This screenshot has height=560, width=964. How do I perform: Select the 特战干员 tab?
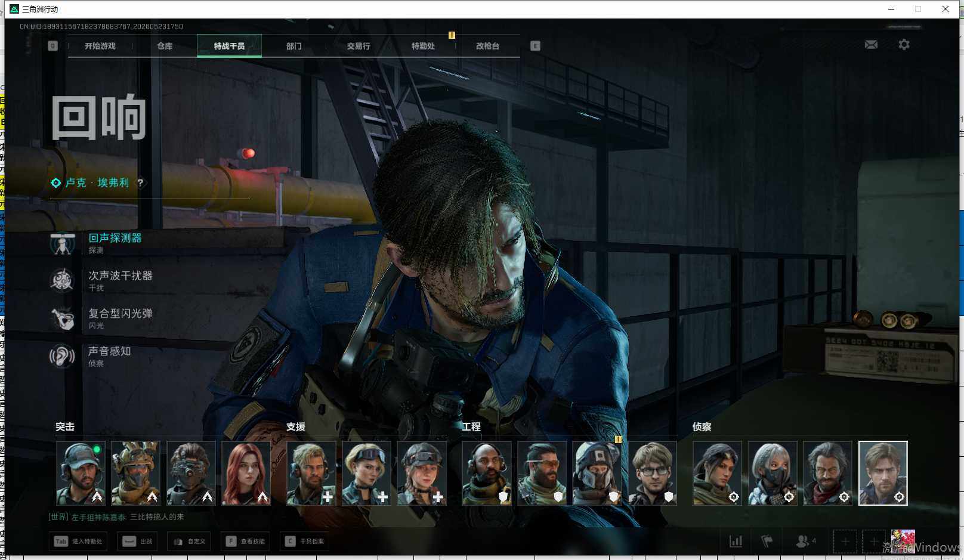[x=229, y=46]
